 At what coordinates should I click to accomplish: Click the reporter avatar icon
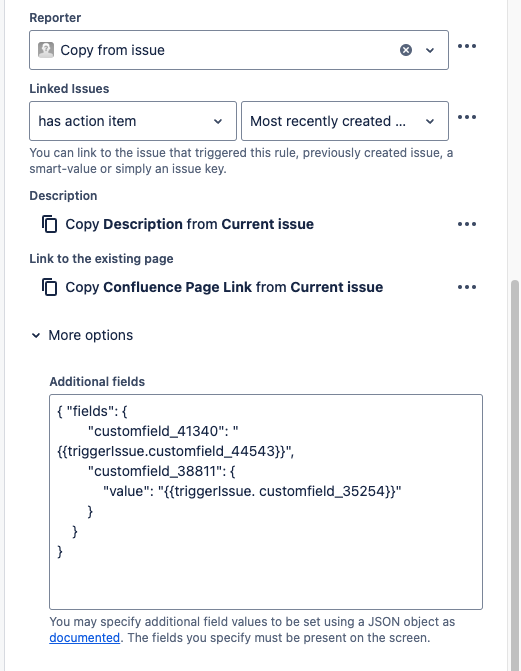(x=46, y=50)
